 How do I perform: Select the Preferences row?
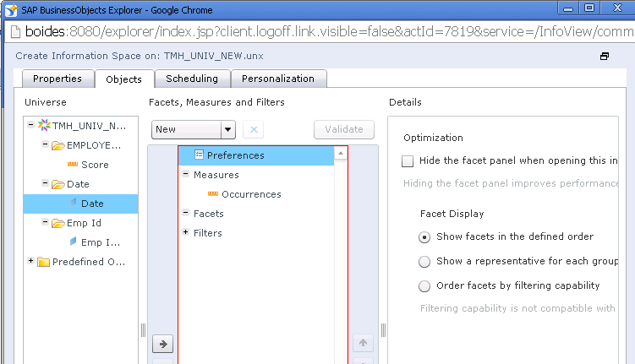point(256,155)
